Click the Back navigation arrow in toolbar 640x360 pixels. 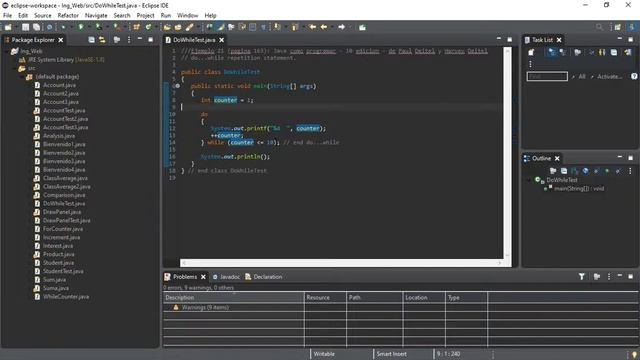click(324, 27)
